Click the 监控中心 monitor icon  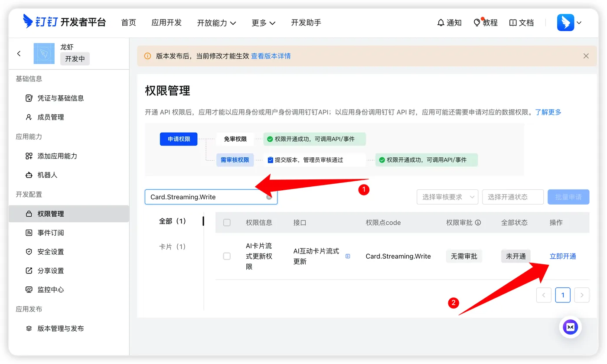point(29,289)
